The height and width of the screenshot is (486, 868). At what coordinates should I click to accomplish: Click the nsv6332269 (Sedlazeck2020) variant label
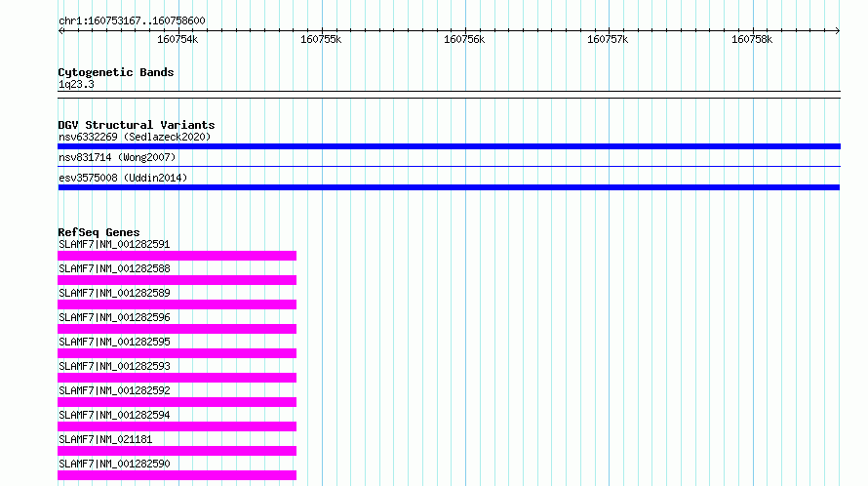[x=135, y=137]
